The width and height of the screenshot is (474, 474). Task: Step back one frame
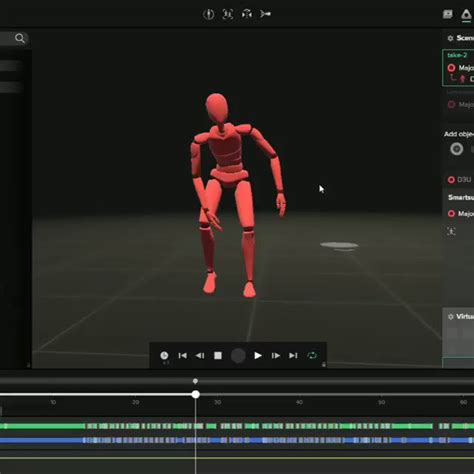pos(200,356)
